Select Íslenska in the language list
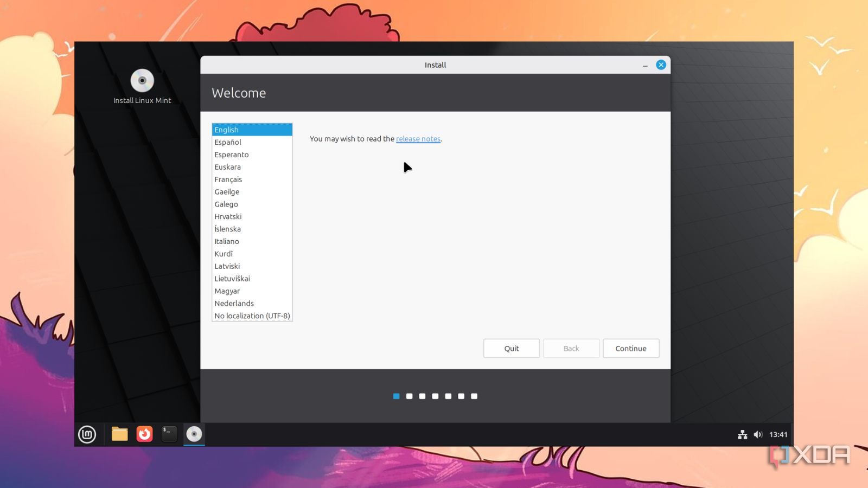The height and width of the screenshot is (488, 868). [252, 229]
